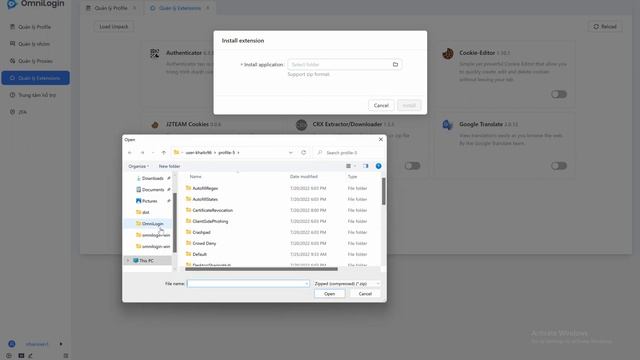The image size is (640, 360).
Task: Click the Install button
Action: point(409,105)
